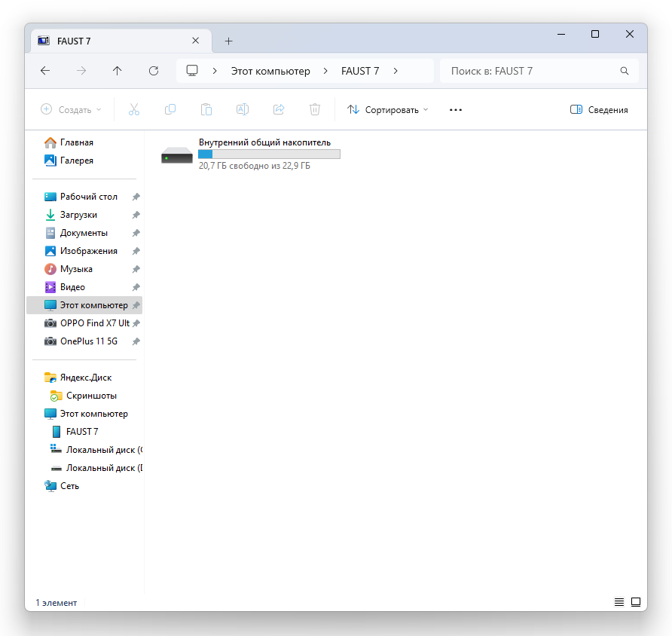Image resolution: width=672 pixels, height=636 pixels.
Task: Open Видео folder in sidebar
Action: (x=72, y=287)
